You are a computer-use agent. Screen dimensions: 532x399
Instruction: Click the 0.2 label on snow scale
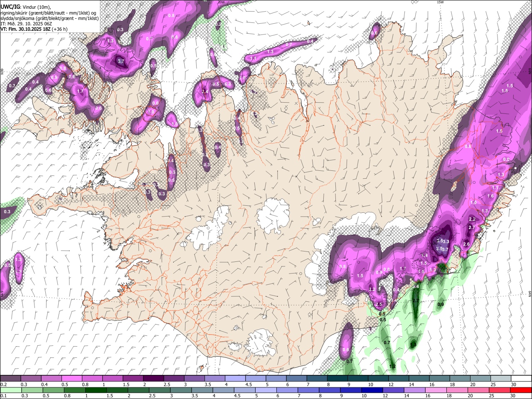pyautogui.click(x=3, y=384)
